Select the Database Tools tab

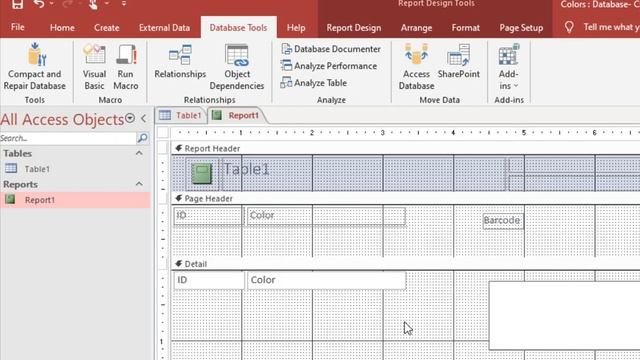pos(238,28)
